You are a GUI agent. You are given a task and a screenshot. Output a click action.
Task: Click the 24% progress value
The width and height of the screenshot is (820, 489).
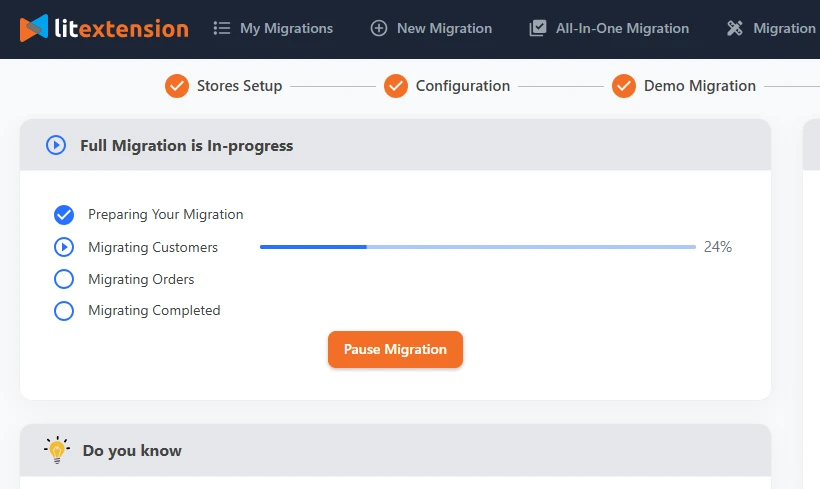pyautogui.click(x=718, y=246)
